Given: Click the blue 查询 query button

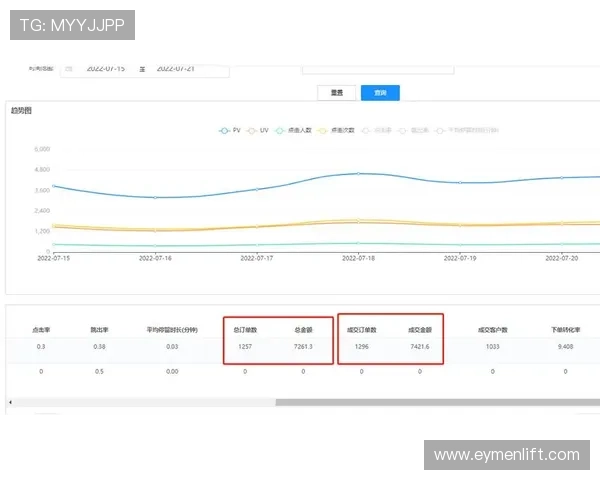Looking at the screenshot, I should click(x=380, y=93).
